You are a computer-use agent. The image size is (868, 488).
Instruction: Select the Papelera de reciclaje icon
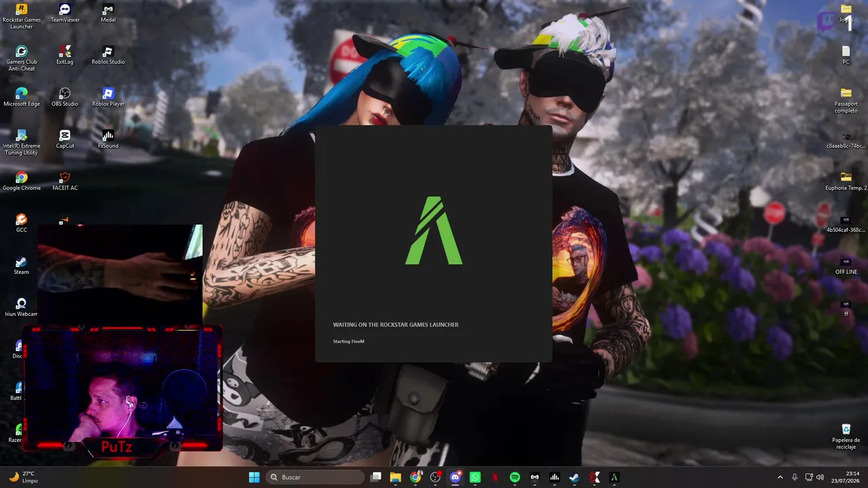[x=846, y=436]
